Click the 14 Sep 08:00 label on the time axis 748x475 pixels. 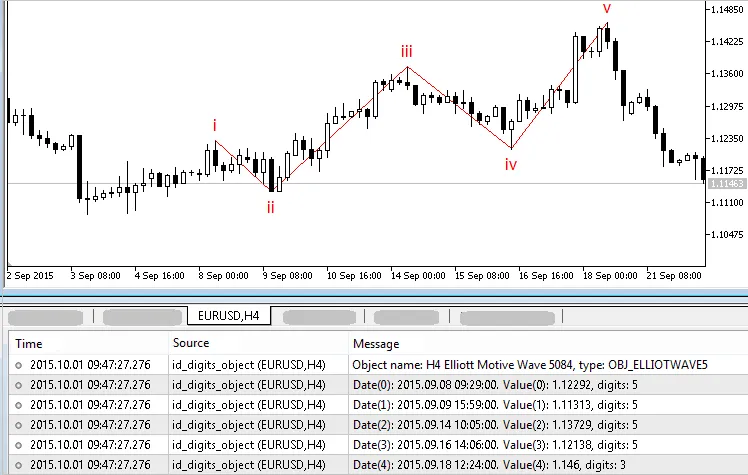click(x=419, y=274)
